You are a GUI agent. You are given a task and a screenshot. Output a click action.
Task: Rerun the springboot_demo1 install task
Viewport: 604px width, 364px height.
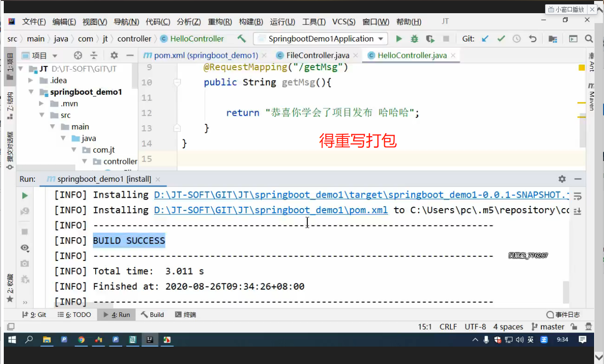(25, 195)
